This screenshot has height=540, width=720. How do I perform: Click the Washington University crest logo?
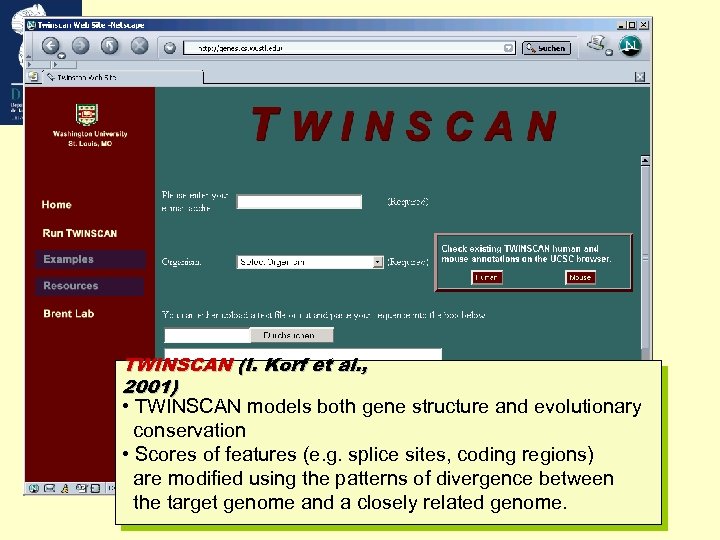click(87, 114)
